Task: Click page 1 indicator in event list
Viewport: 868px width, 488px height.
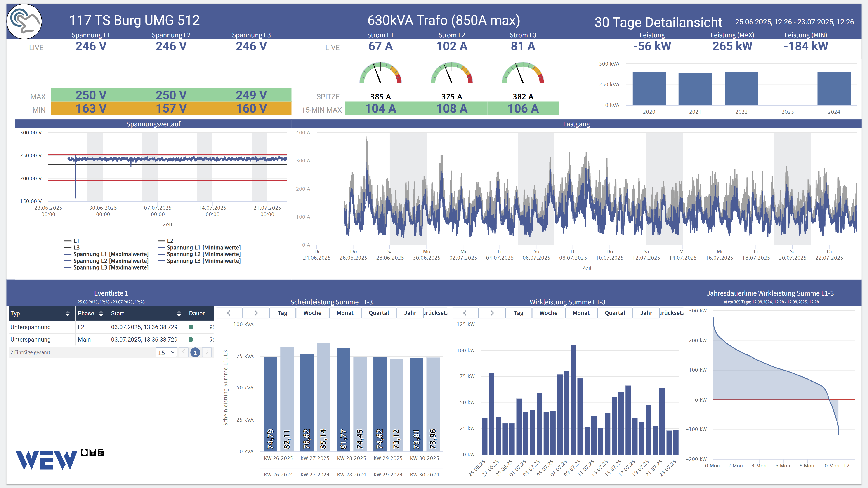Action: point(195,353)
